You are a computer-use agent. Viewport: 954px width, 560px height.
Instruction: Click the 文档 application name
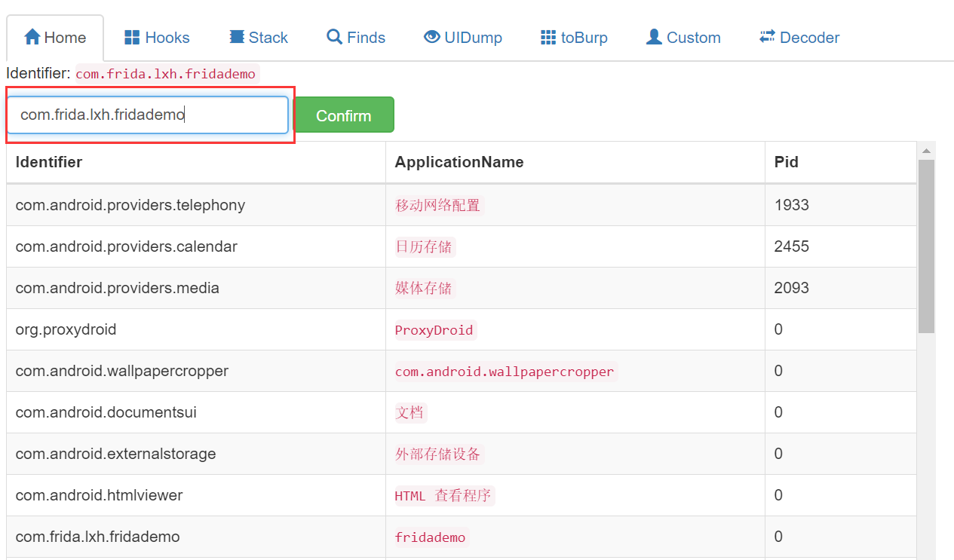click(410, 412)
